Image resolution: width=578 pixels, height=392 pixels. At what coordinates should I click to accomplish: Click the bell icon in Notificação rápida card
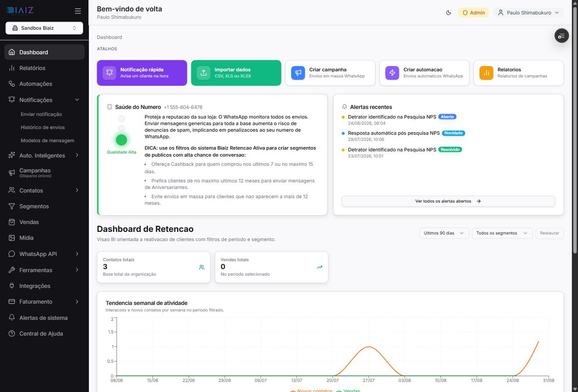[x=109, y=73]
